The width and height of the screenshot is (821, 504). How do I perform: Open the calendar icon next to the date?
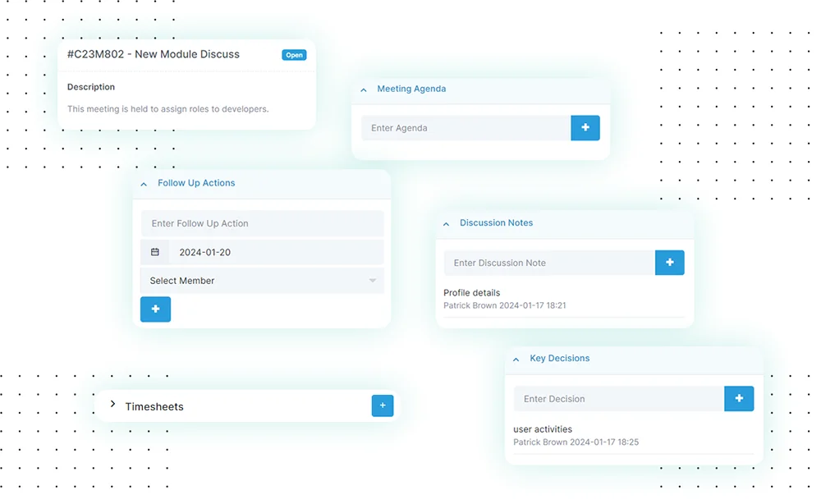coord(155,252)
